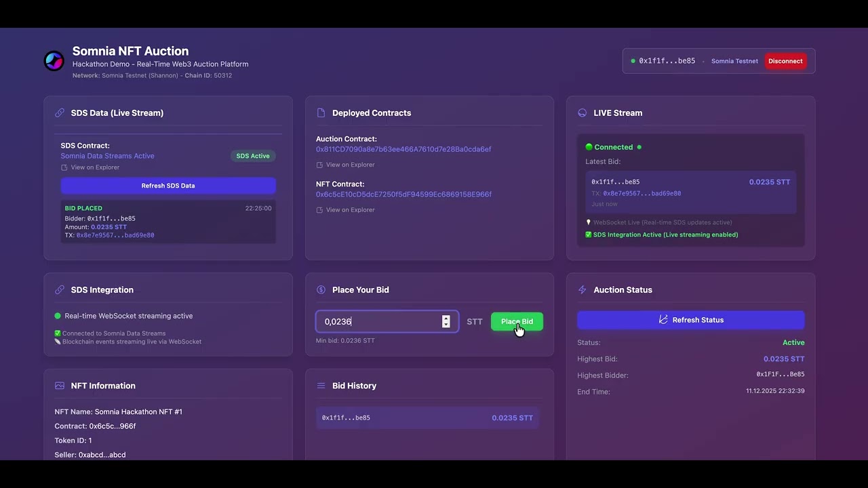The width and height of the screenshot is (868, 488).
Task: Click the Token ID: 1 line
Action: pyautogui.click(x=73, y=441)
